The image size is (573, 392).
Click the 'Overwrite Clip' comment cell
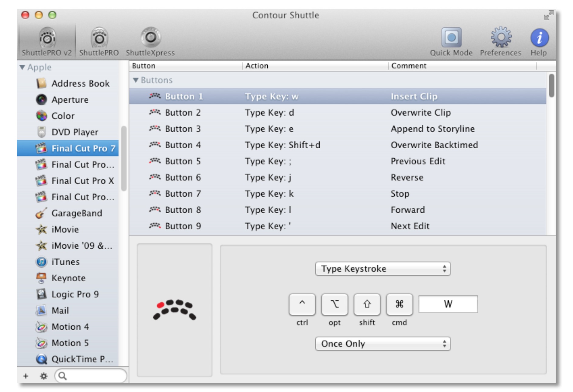point(421,112)
